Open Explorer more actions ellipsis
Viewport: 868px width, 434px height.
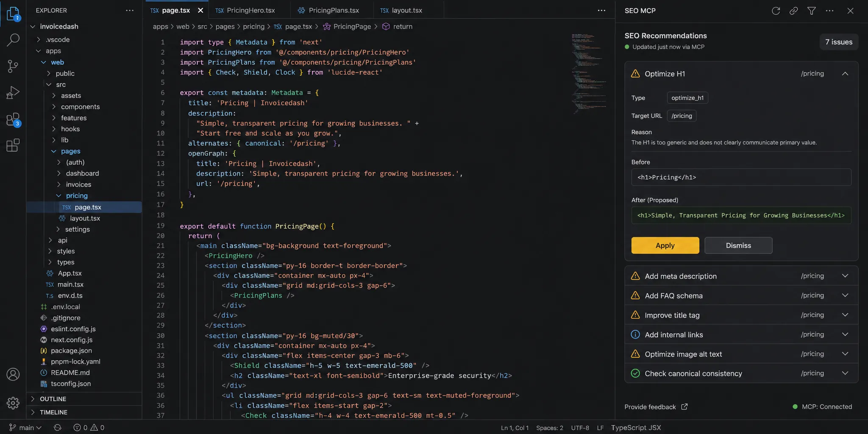(x=130, y=10)
